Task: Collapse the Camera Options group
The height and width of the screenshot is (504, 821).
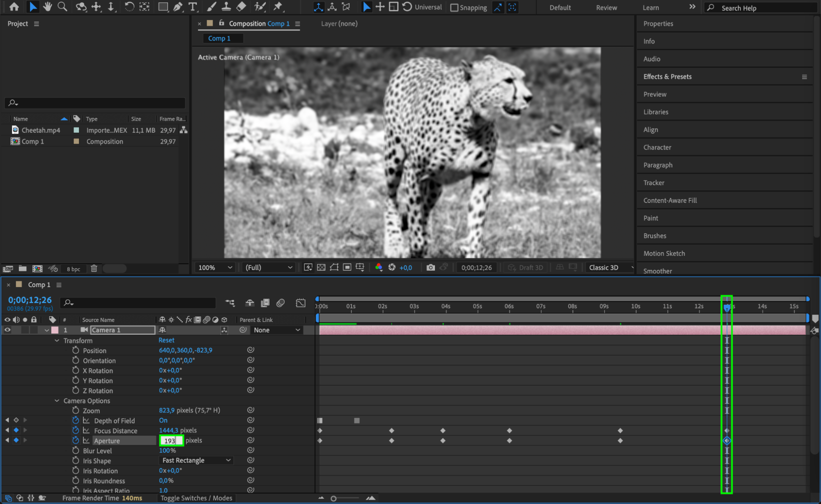Action: 57,400
